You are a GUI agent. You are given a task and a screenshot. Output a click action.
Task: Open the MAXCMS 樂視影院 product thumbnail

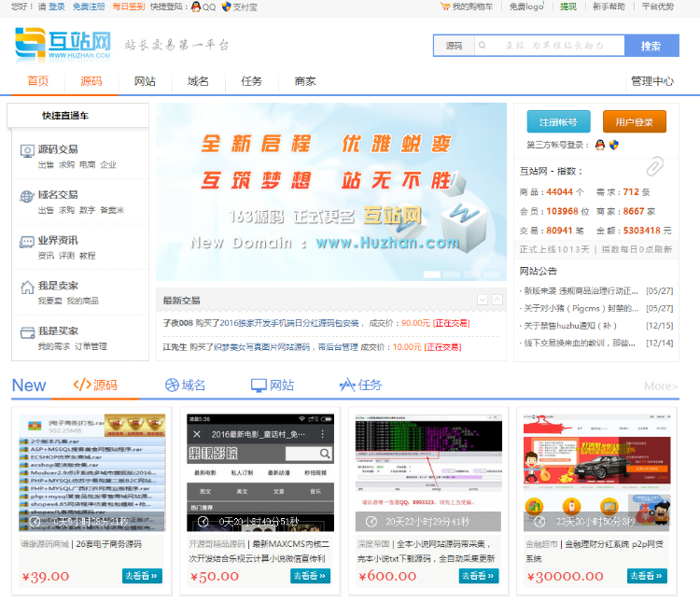click(x=260, y=472)
